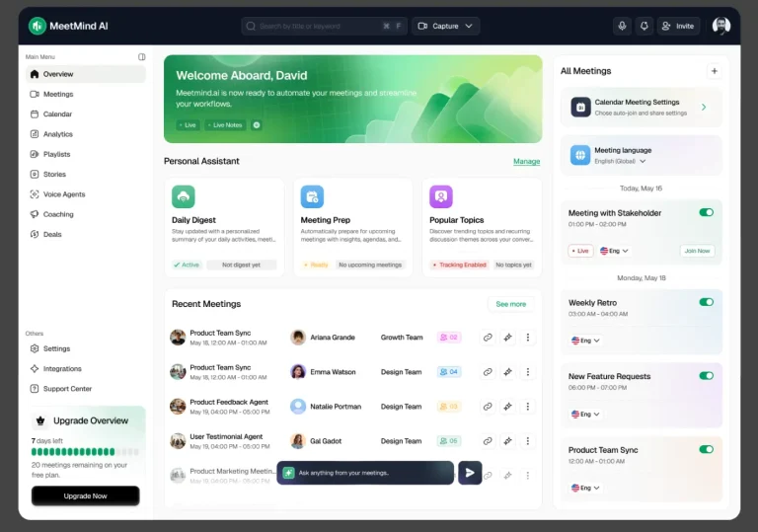Click the Upgrade Now button
Viewport: 758px width, 532px height.
click(86, 495)
